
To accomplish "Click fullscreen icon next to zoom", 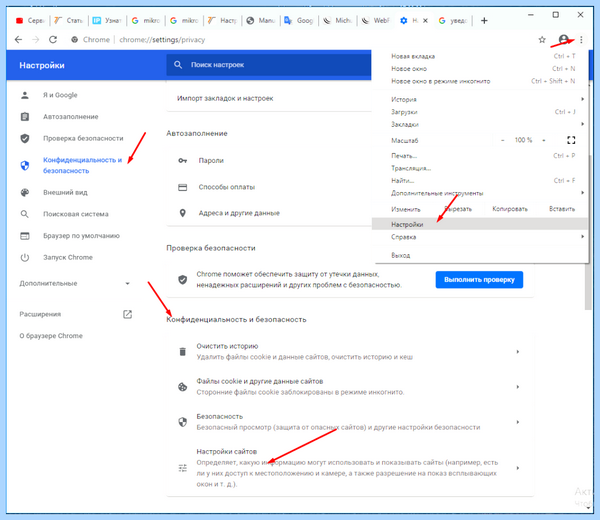I will point(571,140).
